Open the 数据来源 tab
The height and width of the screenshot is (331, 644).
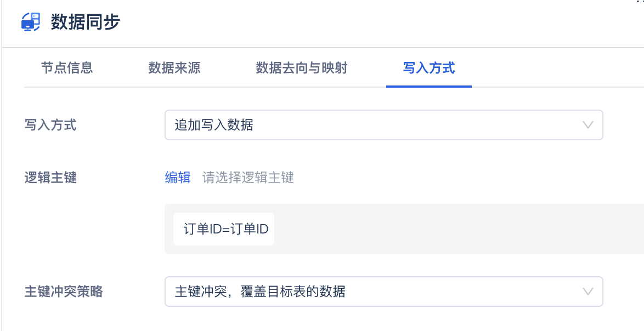(x=174, y=68)
